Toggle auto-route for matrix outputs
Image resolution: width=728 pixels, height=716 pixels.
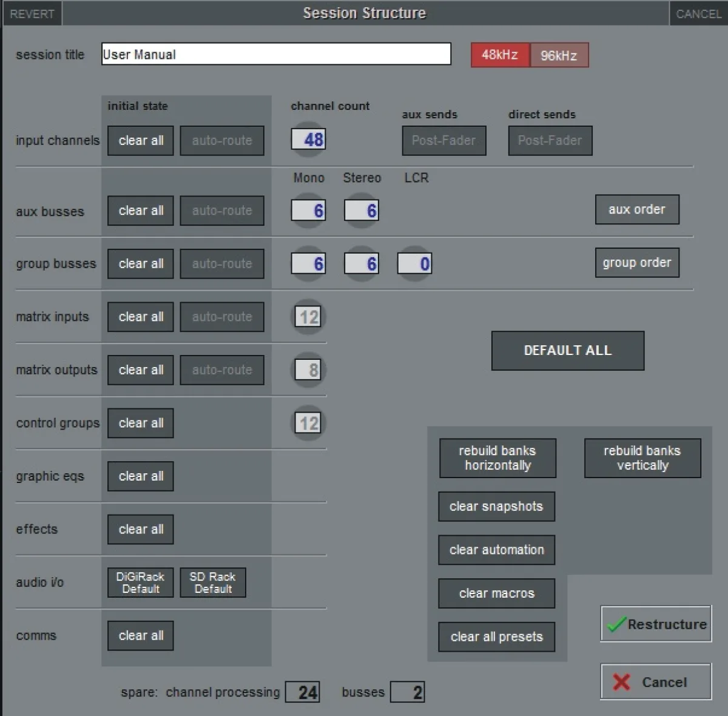222,370
